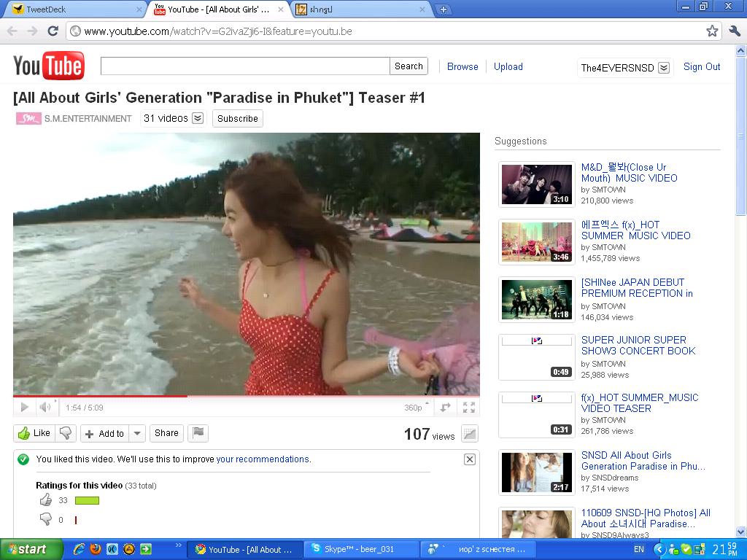This screenshot has height=560, width=747.
Task: Click the YouTube search input field
Action: (x=245, y=66)
